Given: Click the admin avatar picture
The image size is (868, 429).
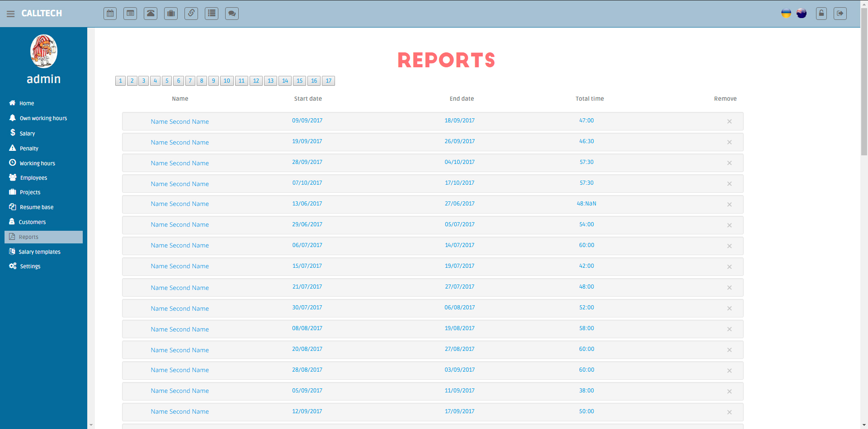Looking at the screenshot, I should (44, 51).
